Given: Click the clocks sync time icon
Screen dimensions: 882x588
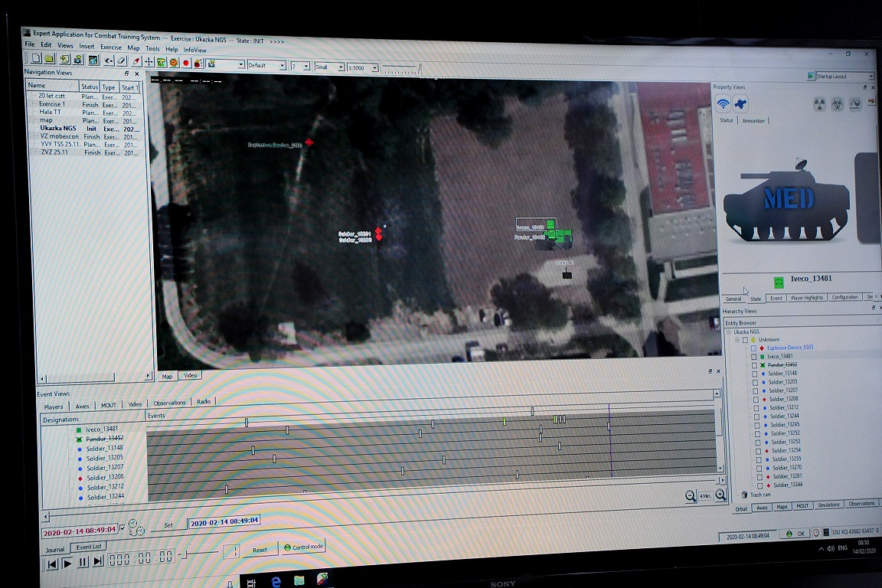Looking at the screenshot, I should click(x=136, y=528).
